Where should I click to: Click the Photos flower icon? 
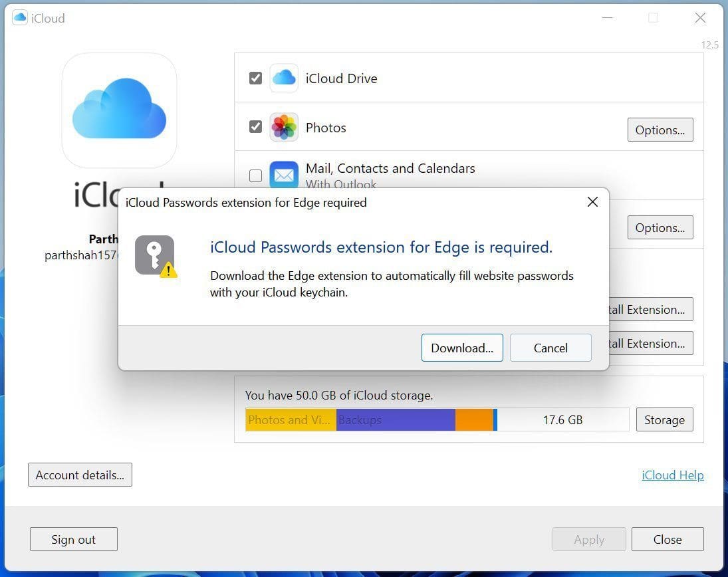point(284,127)
